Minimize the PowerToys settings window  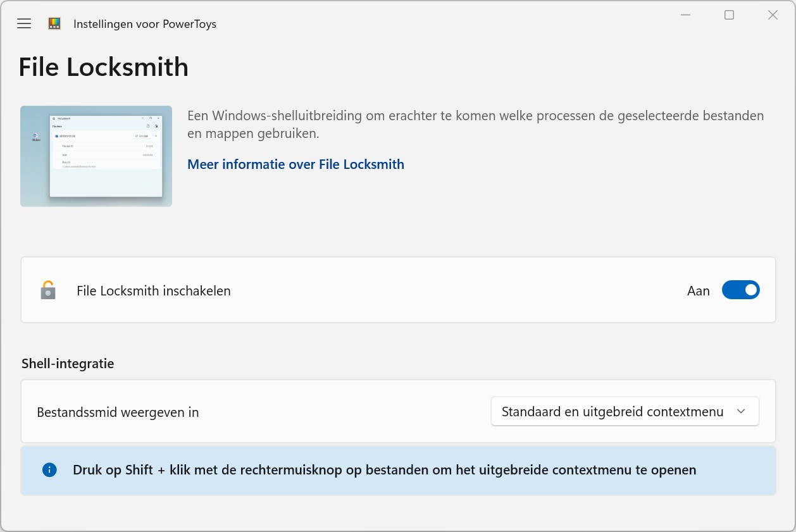click(686, 15)
